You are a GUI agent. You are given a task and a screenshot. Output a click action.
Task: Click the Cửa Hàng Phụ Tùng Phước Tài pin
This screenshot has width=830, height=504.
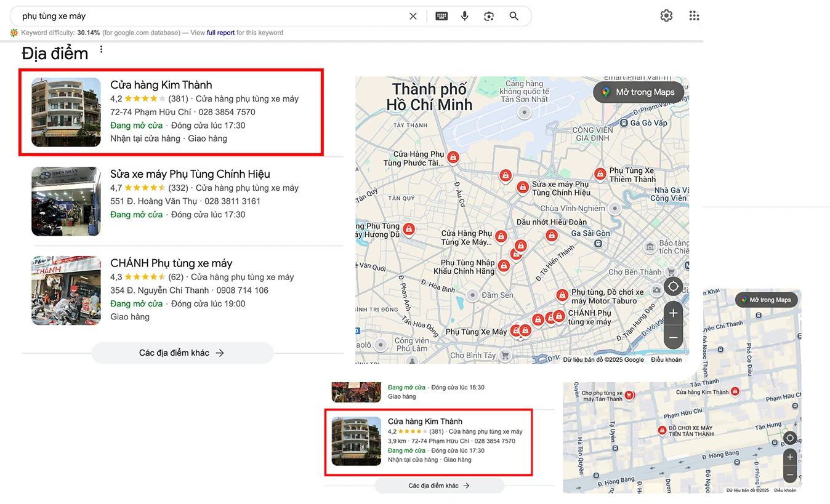click(x=453, y=158)
